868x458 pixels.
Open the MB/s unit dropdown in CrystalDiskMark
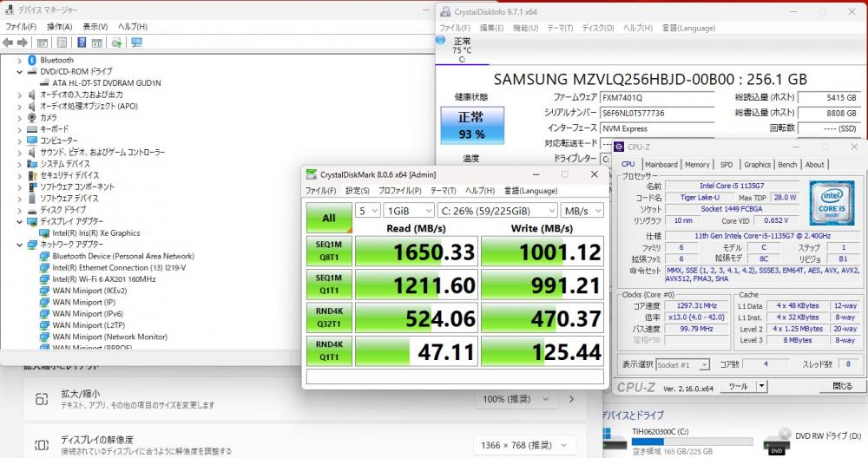582,211
